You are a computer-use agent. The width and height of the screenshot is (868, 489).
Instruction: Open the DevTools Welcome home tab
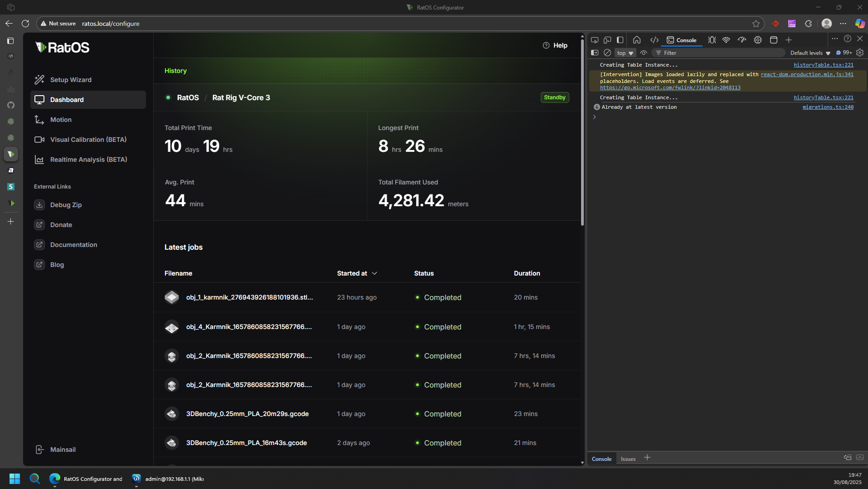click(637, 40)
